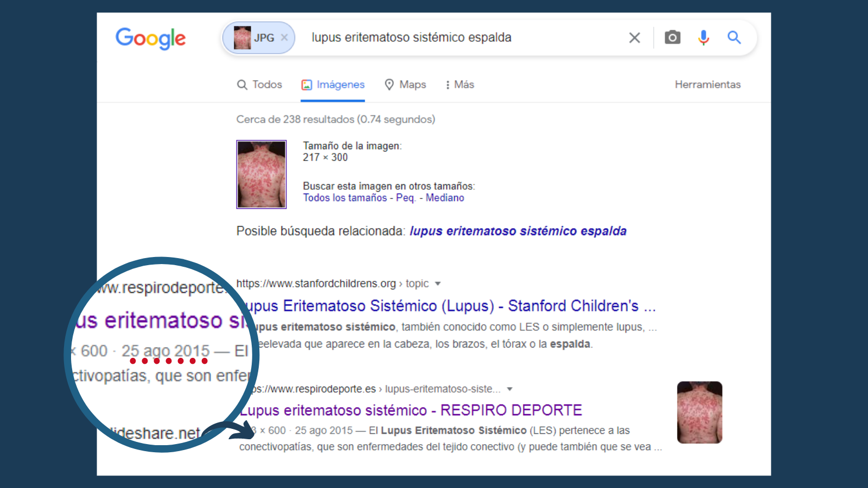868x488 pixels.
Task: Select the respirodeporte.es URL text
Action: pos(315,389)
